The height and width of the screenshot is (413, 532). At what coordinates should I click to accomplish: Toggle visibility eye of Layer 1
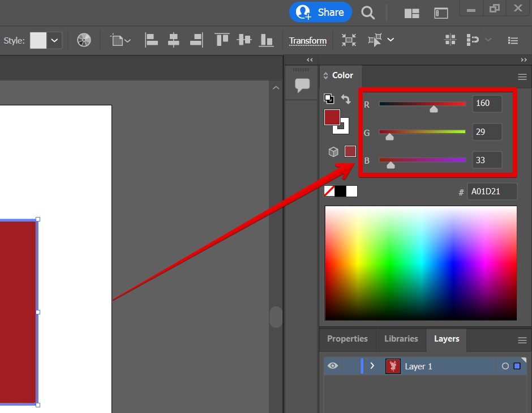point(333,366)
